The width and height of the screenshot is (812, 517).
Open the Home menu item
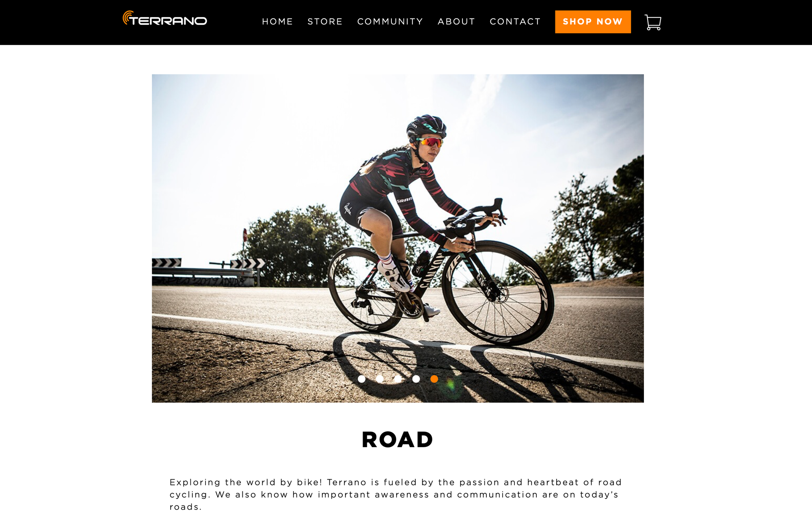[277, 22]
